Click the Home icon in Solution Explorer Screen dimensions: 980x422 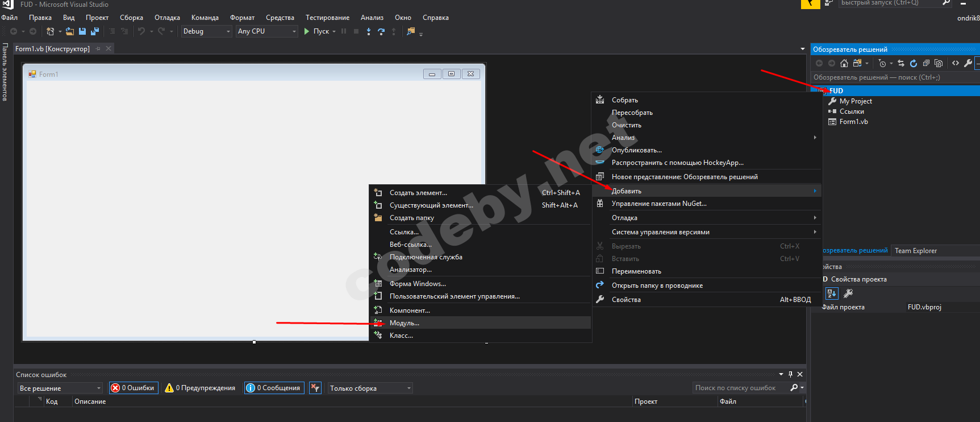[x=844, y=63]
